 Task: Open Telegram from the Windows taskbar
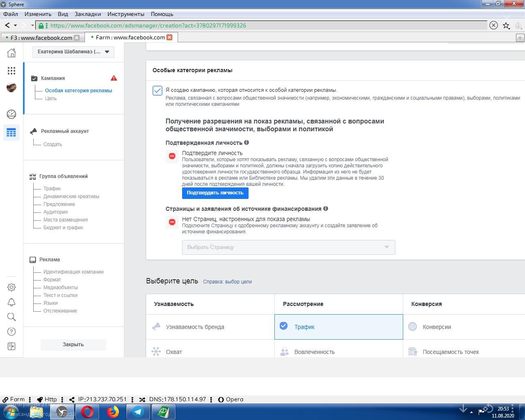coord(138,411)
